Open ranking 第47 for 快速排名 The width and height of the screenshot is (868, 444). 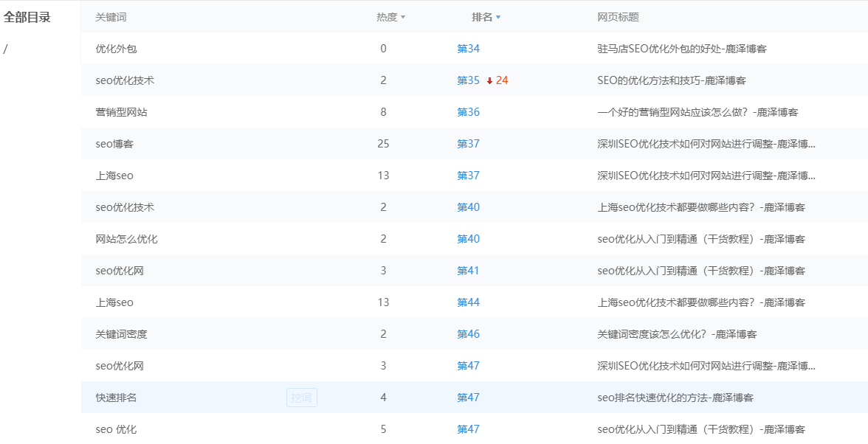click(468, 398)
